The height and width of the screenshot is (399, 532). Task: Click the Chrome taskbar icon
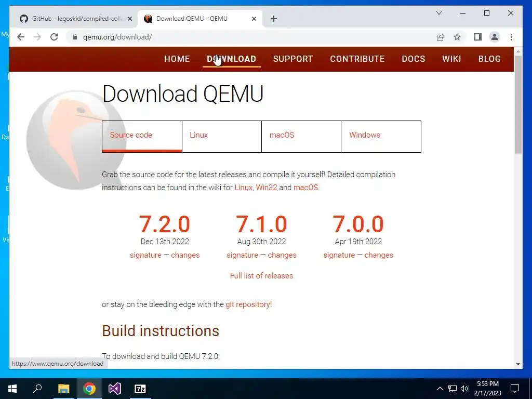pyautogui.click(x=89, y=389)
